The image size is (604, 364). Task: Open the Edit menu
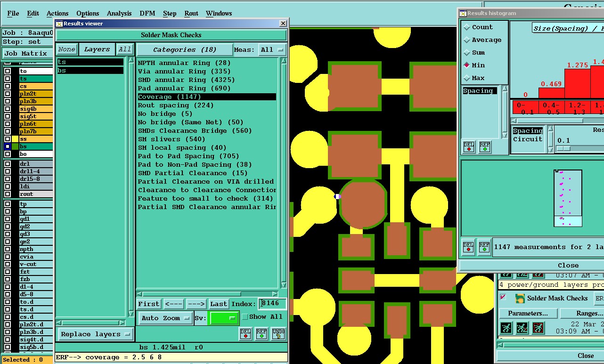pos(33,13)
